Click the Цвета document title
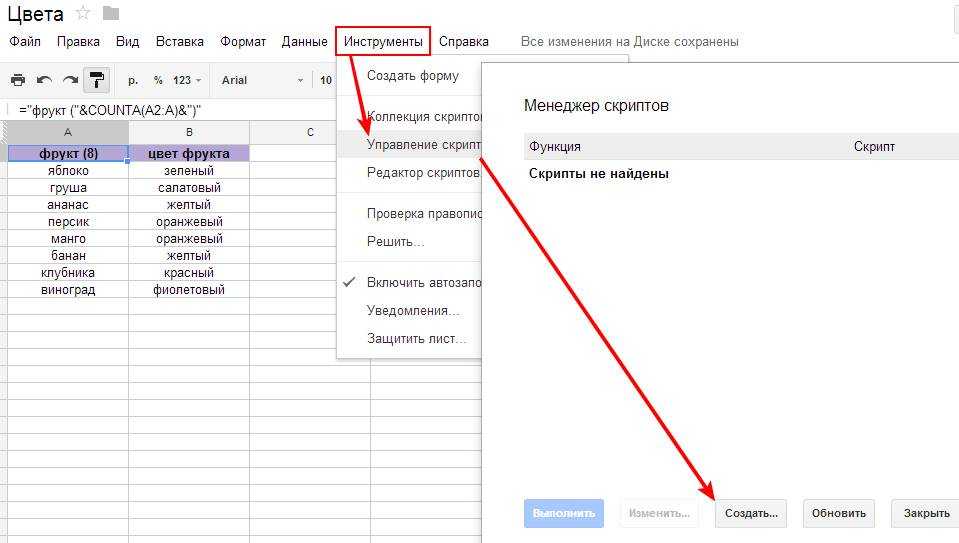The image size is (959, 543). (35, 13)
